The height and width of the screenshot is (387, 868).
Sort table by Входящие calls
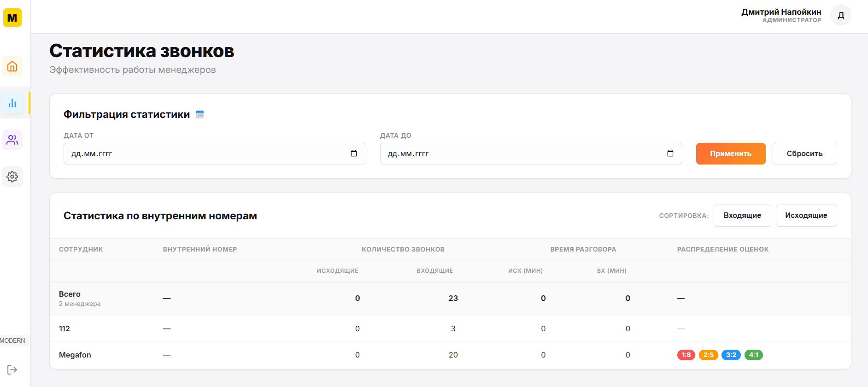742,216
